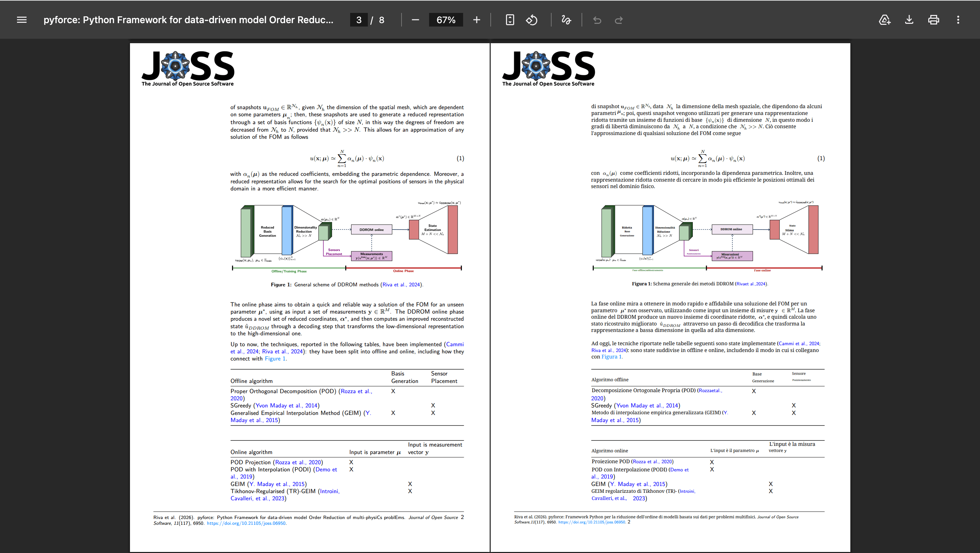
Task: Click the 'Yvon Maday et al., 2014' SGreedy citation
Action: pyautogui.click(x=287, y=405)
